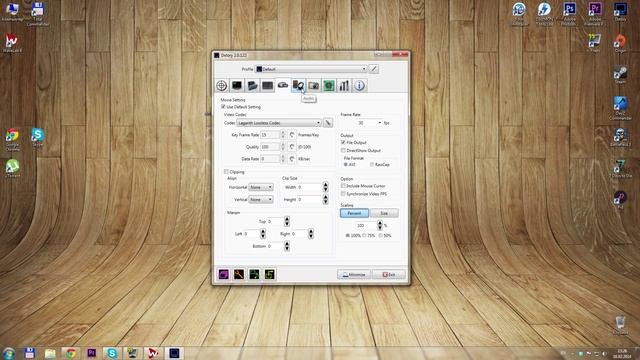Viewport: 640px width, 360px height.
Task: Adjust the Clip Size Width spinner
Action: coord(325,187)
